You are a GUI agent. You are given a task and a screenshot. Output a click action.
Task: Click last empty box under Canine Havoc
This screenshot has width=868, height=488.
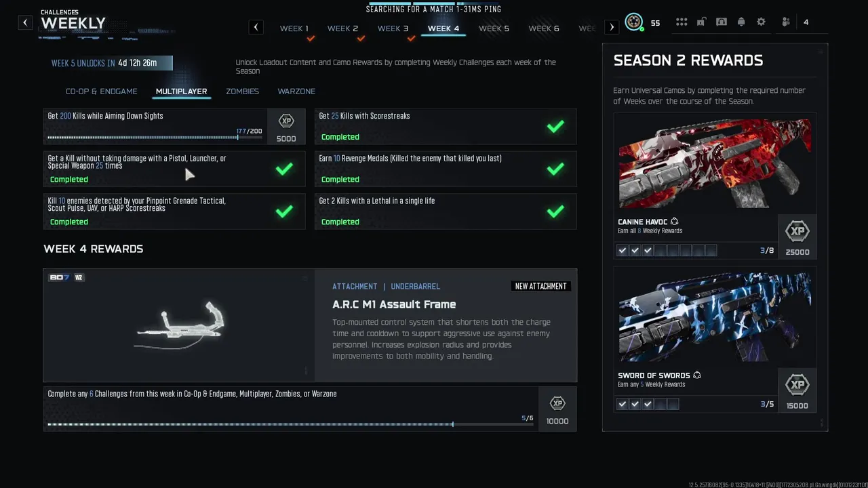click(711, 251)
